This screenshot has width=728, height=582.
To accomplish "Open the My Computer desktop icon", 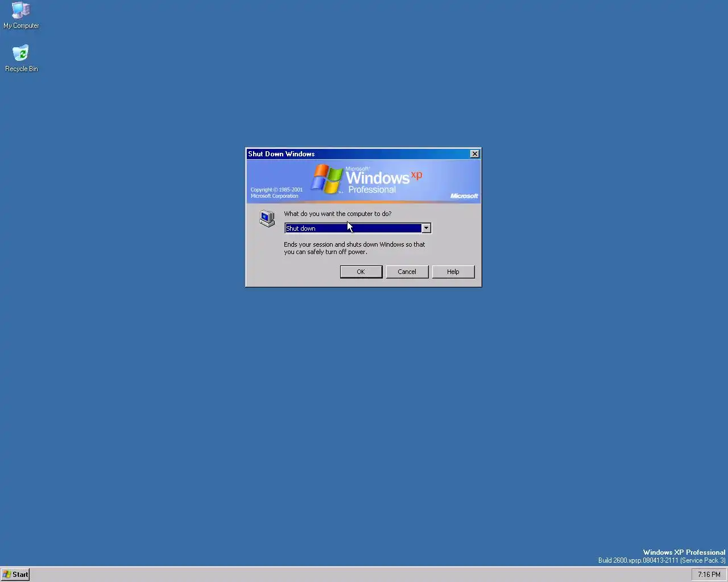I will tap(21, 15).
